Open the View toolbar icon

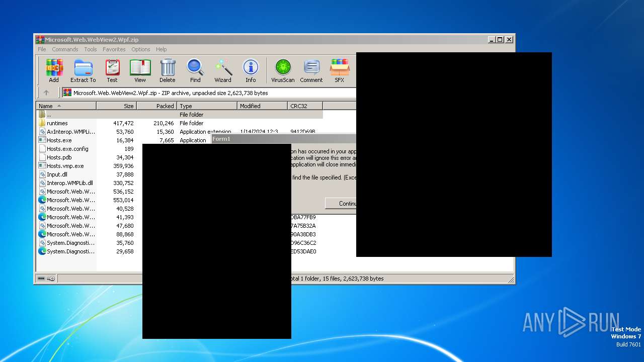click(140, 70)
